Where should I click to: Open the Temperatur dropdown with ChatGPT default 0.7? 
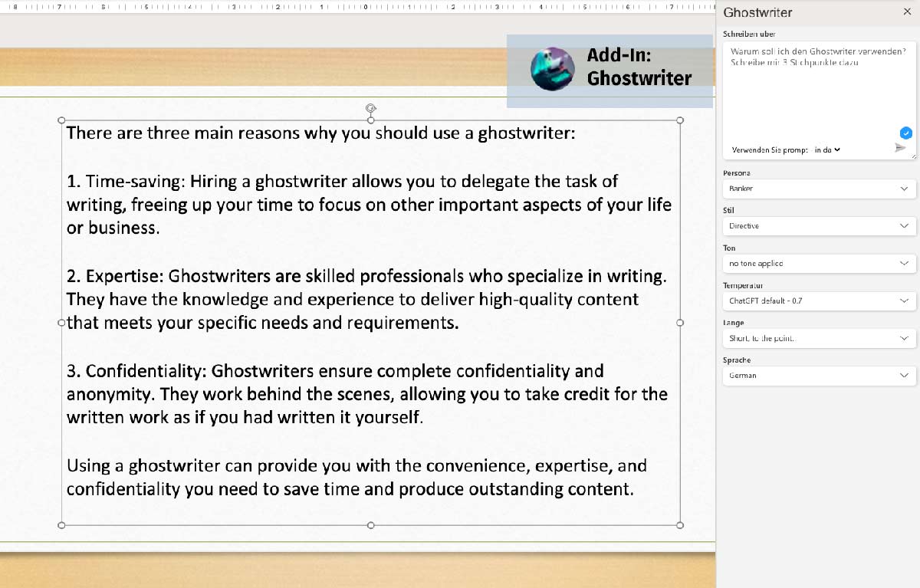819,301
